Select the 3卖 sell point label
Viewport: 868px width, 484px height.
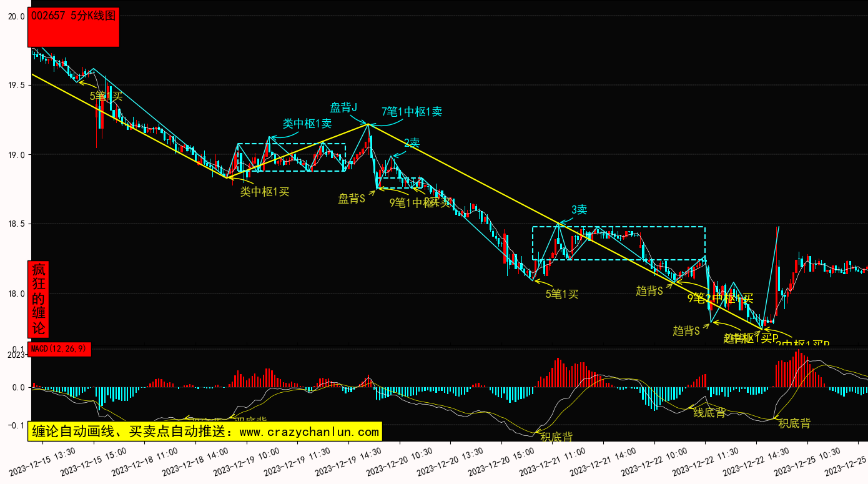(x=579, y=210)
